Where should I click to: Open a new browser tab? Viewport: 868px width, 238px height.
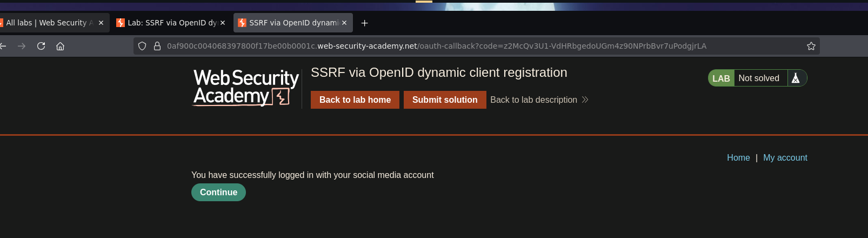[365, 23]
